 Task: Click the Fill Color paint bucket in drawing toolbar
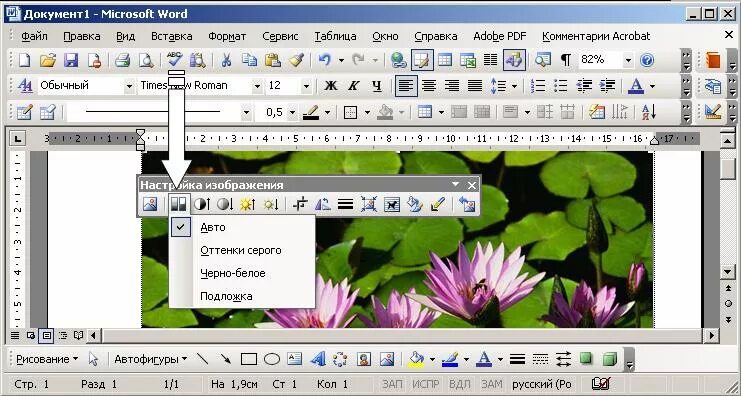coord(416,359)
